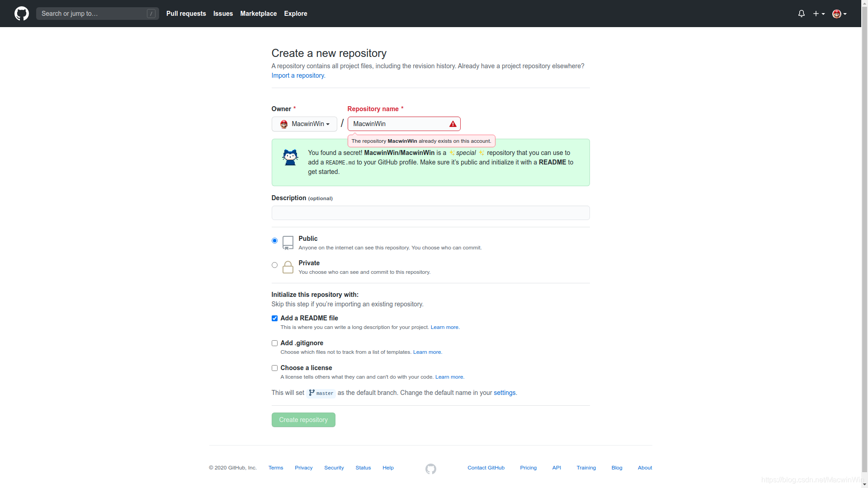Open Learn more link for license

pos(449,377)
